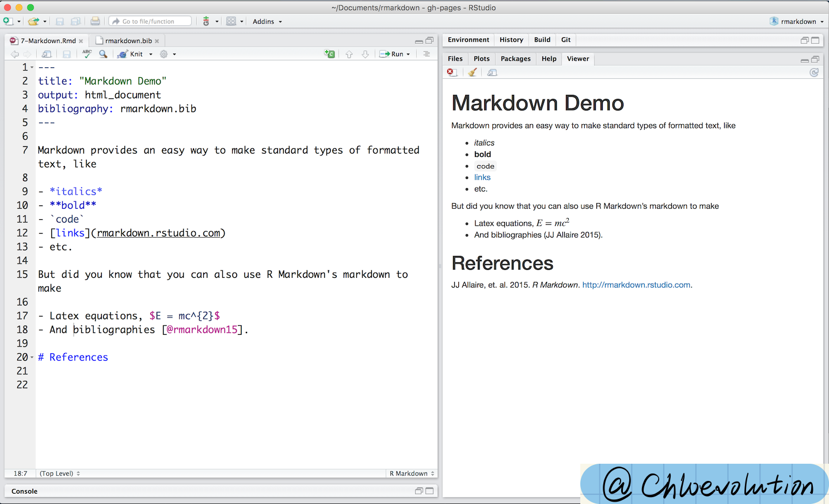Open the Files tab
The height and width of the screenshot is (504, 829).
click(455, 59)
